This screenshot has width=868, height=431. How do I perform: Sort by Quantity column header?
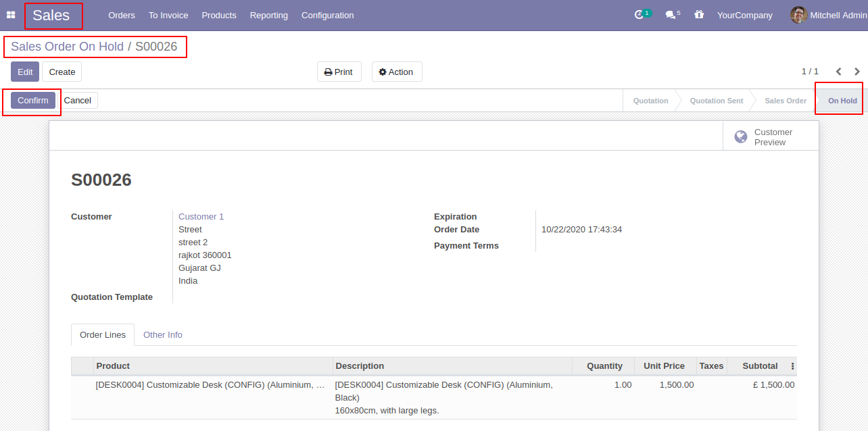[603, 366]
